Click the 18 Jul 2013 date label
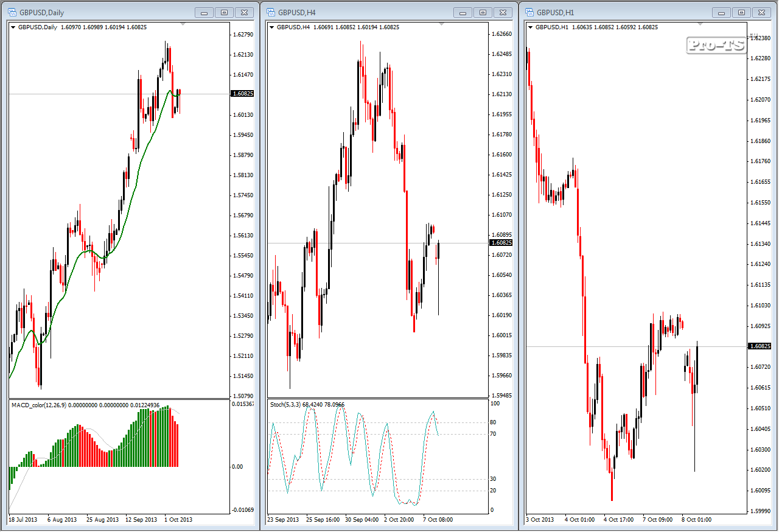 pyautogui.click(x=23, y=520)
